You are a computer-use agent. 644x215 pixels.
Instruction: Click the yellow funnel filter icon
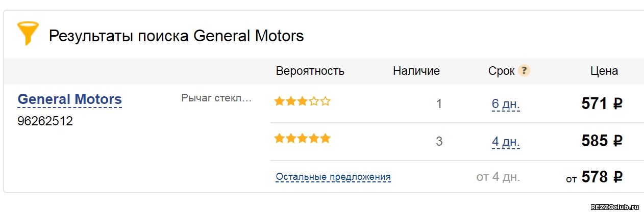28,33
